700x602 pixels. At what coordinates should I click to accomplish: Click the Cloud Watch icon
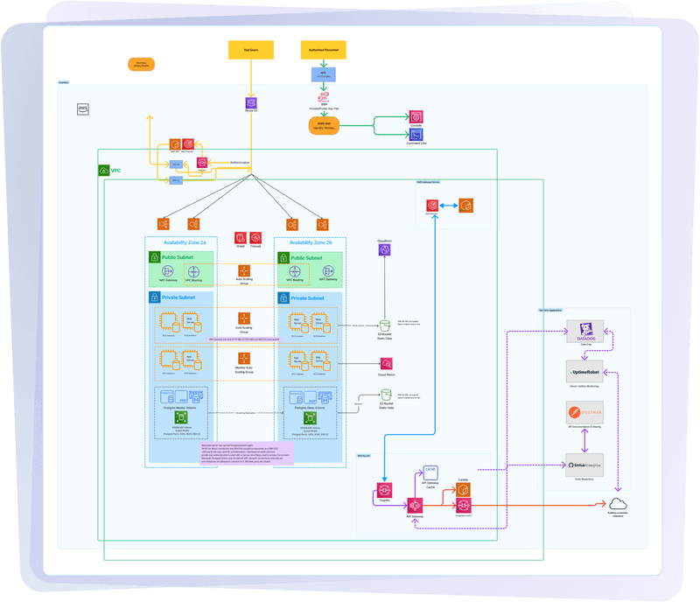pyautogui.click(x=386, y=363)
